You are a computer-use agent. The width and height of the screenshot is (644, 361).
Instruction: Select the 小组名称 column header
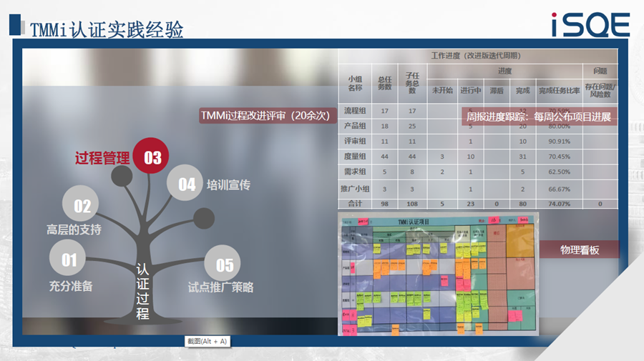(x=355, y=83)
